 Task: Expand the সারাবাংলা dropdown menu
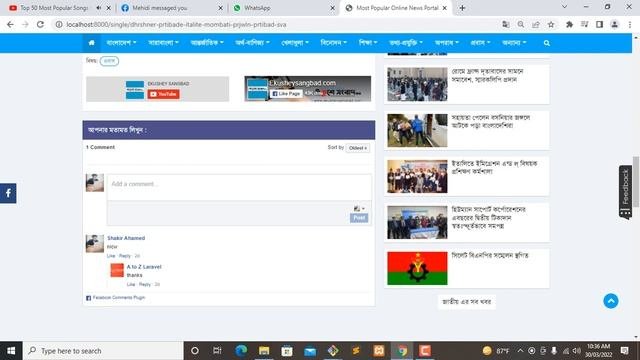pos(163,43)
